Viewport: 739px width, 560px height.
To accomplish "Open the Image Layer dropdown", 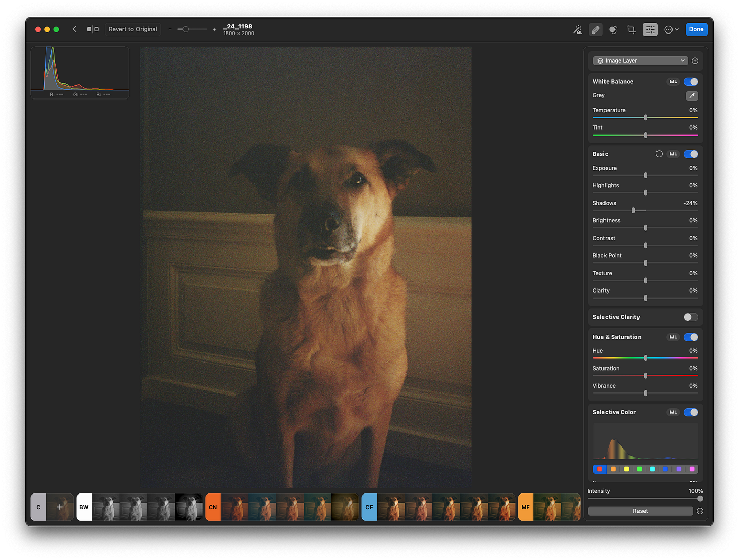I will point(641,61).
